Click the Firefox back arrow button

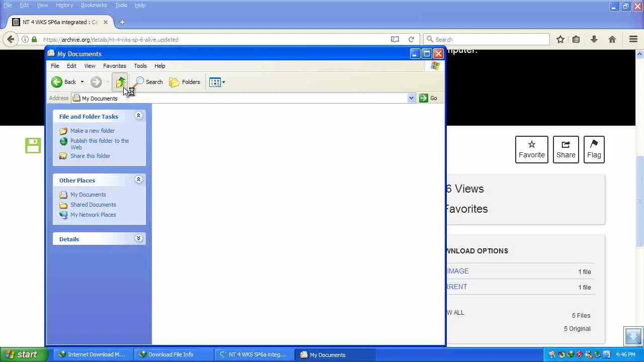(11, 39)
